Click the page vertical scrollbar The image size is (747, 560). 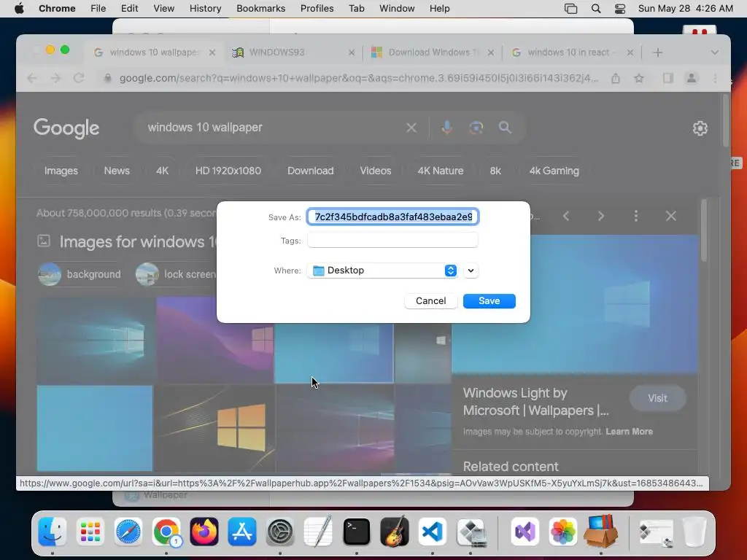coord(725,121)
